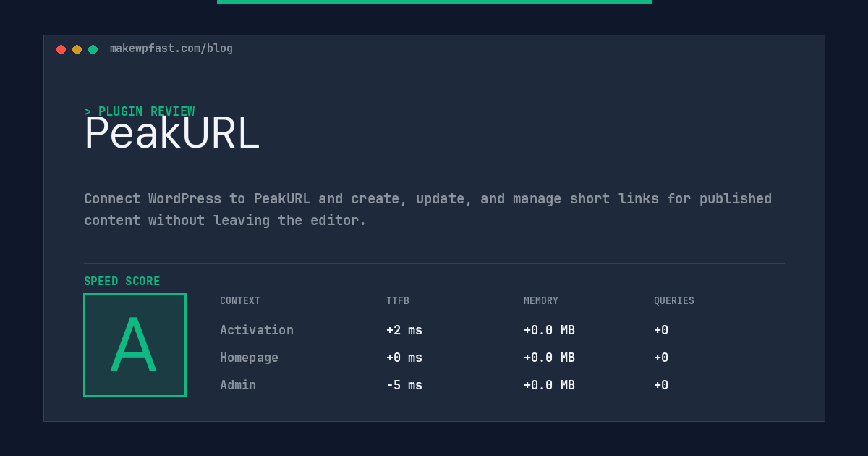Click the QUERIES column header
The height and width of the screenshot is (456, 868).
674,301
